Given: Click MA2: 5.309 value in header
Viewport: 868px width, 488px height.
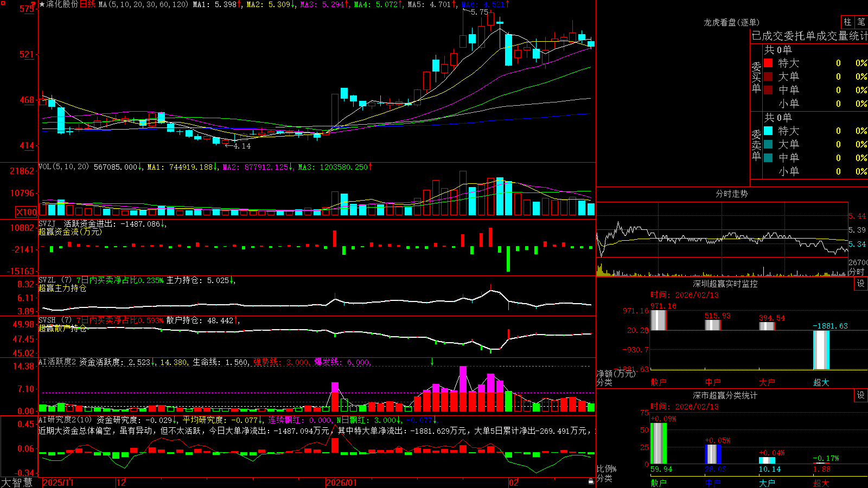Looking at the screenshot, I should (x=269, y=4).
